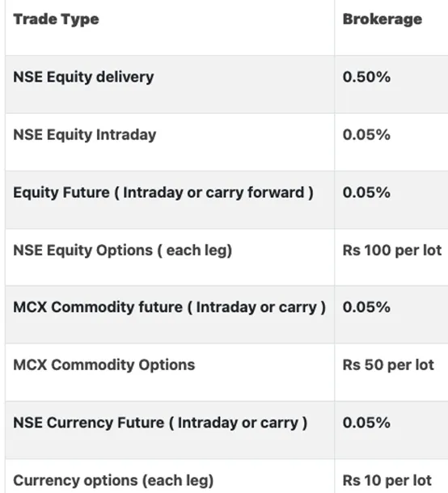Screen dimensions: 448x493
Task: Select NSE Currency Future row label
Action: click(160, 423)
